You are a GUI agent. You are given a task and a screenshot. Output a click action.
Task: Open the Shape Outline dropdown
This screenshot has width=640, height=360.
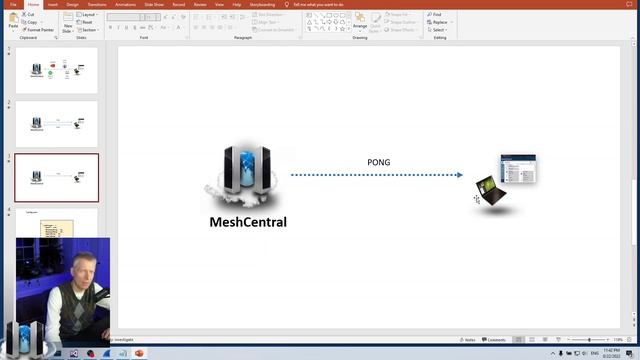point(402,22)
